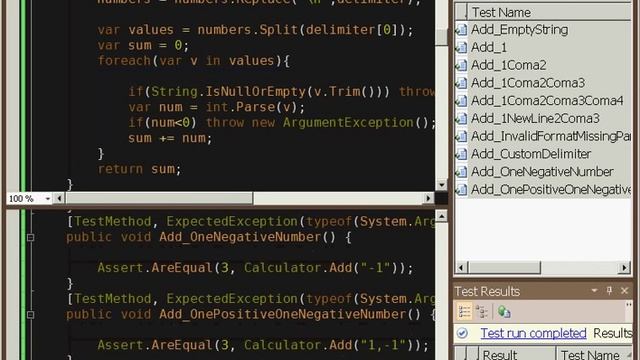Image resolution: width=640 pixels, height=360 pixels.
Task: Select the Add_1Coma2Coma3 test row
Action: pyautogui.click(x=543, y=83)
